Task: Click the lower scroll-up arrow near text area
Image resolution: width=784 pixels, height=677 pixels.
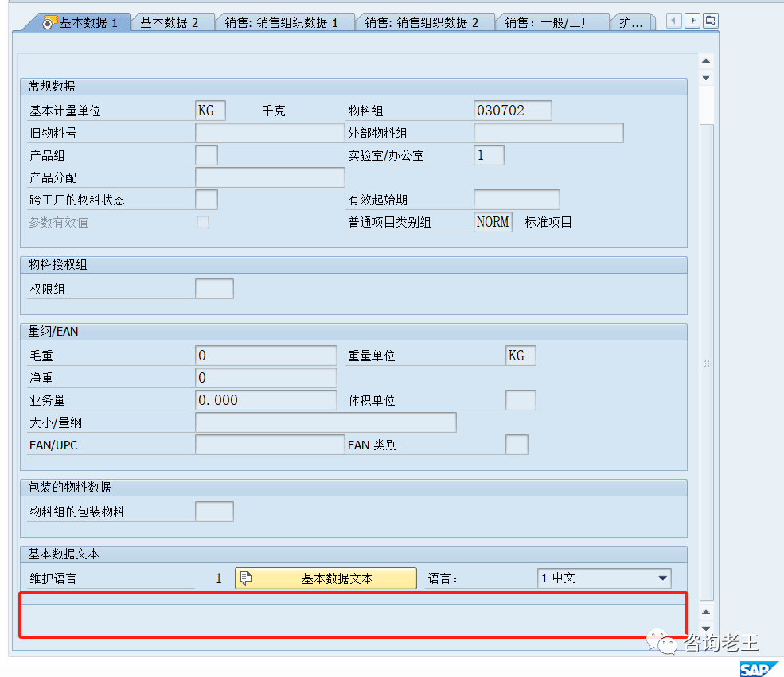Action: [706, 612]
